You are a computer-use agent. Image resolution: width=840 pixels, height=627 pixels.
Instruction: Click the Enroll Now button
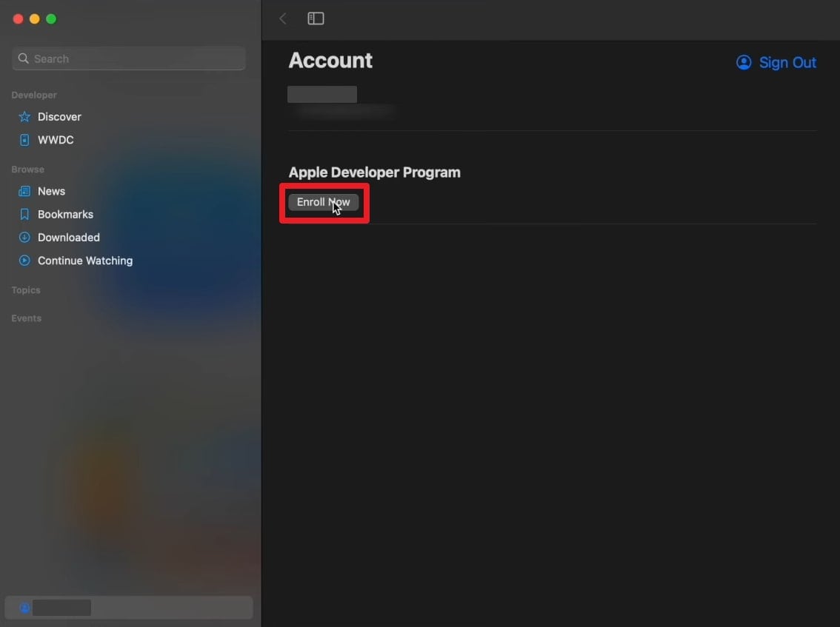[x=324, y=202]
